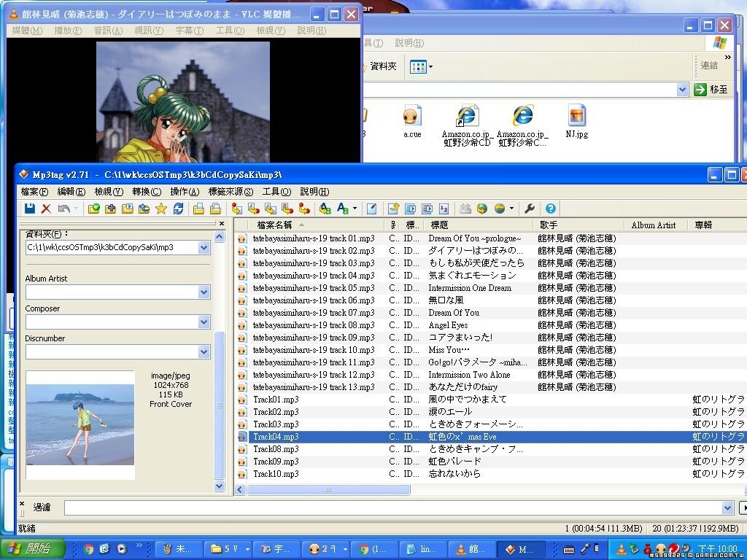Click the blue Help question mark icon
Image resolution: width=747 pixels, height=560 pixels.
tap(551, 209)
